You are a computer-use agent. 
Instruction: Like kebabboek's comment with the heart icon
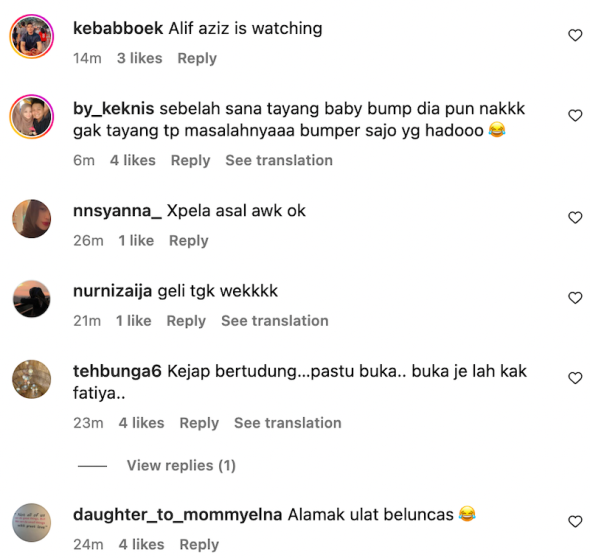[575, 35]
